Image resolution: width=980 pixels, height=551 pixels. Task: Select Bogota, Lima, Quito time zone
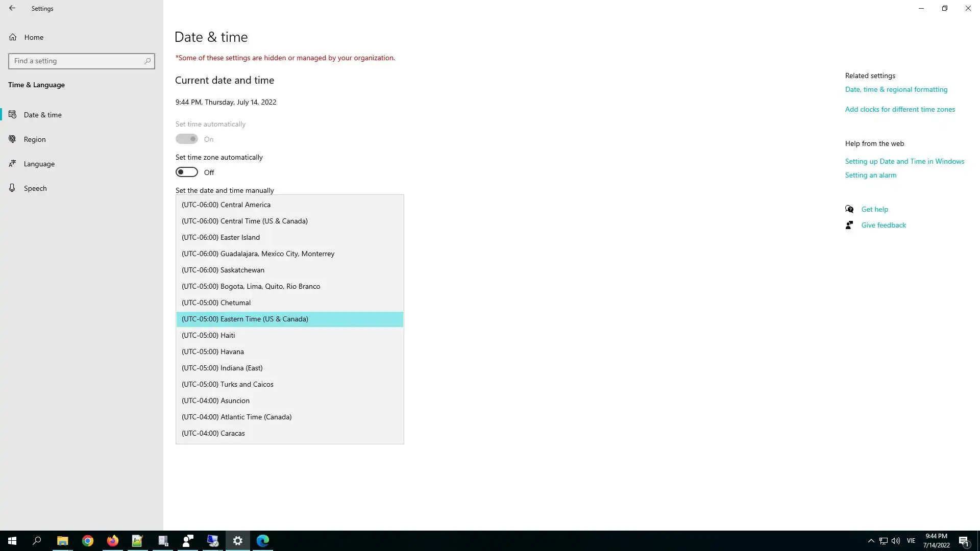pos(289,287)
